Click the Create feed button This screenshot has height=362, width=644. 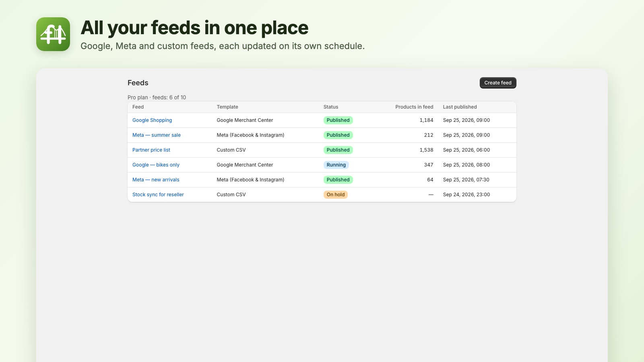coord(498,83)
